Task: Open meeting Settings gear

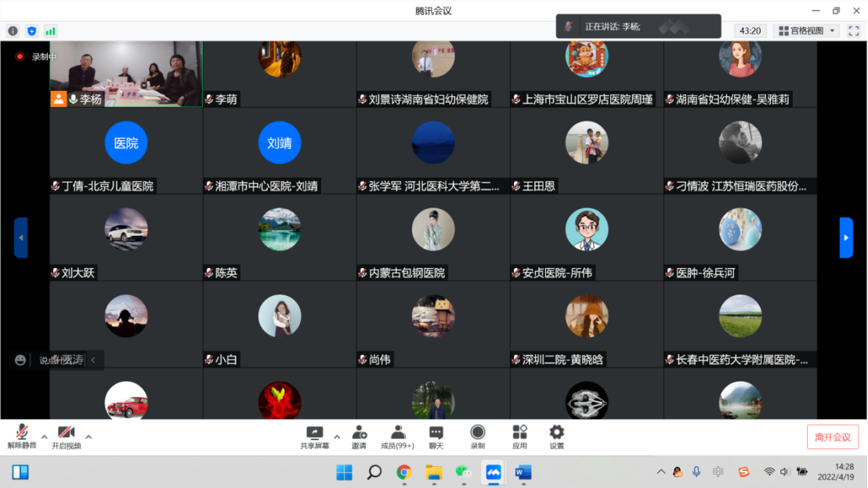Action: (556, 436)
